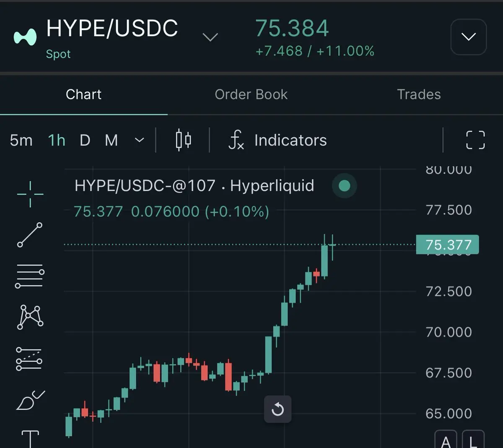Click the +7.468 / +11.00% change text
The width and height of the screenshot is (503, 448).
pos(315,51)
